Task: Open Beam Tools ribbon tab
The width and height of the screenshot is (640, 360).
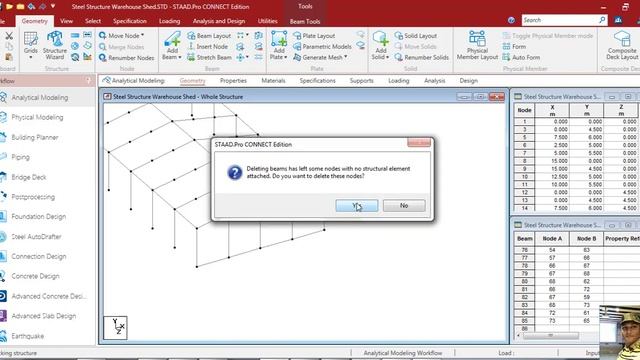Action: 305,21
